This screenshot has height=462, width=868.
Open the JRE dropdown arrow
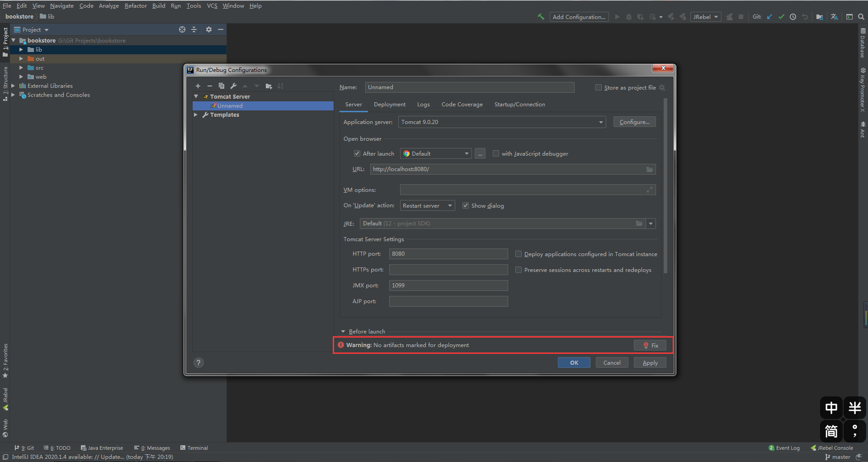651,224
